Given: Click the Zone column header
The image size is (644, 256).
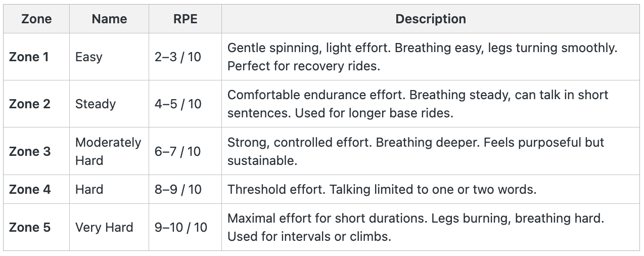Looking at the screenshot, I should pos(36,19).
